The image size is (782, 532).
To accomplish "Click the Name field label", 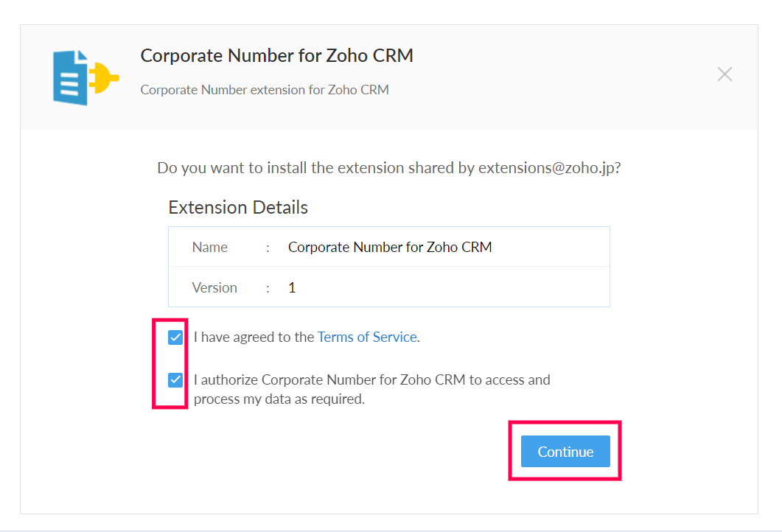I will (210, 247).
